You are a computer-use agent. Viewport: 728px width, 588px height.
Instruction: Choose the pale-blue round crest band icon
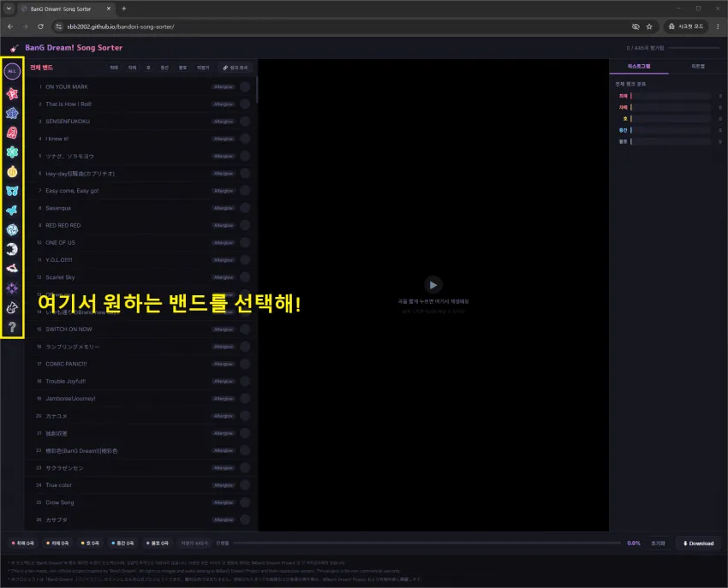[12, 229]
